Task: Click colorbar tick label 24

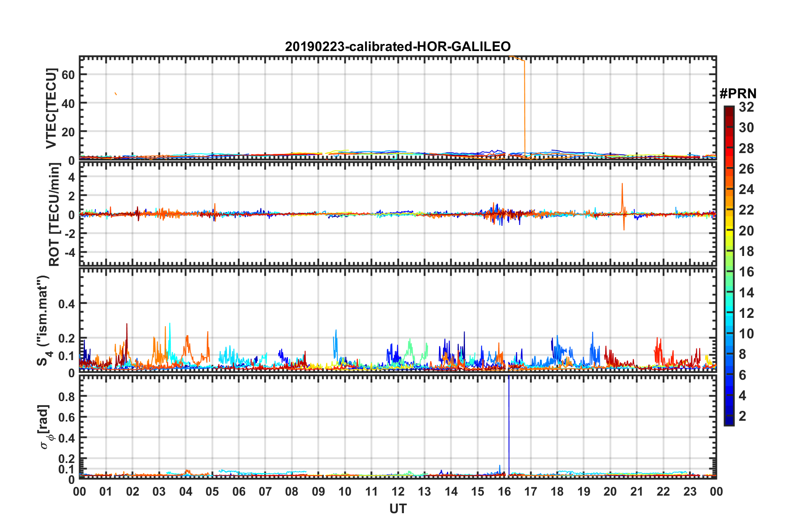Action: point(746,190)
